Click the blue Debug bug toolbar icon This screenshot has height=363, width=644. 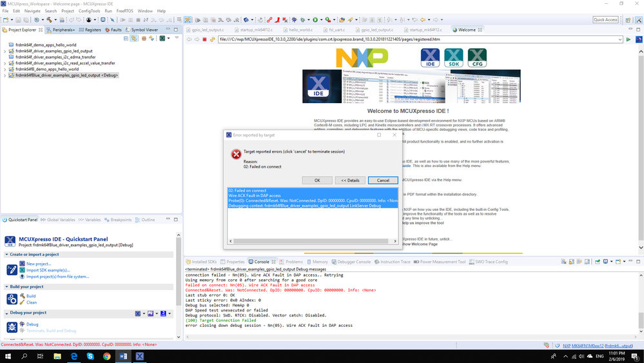pyautogui.click(x=294, y=20)
